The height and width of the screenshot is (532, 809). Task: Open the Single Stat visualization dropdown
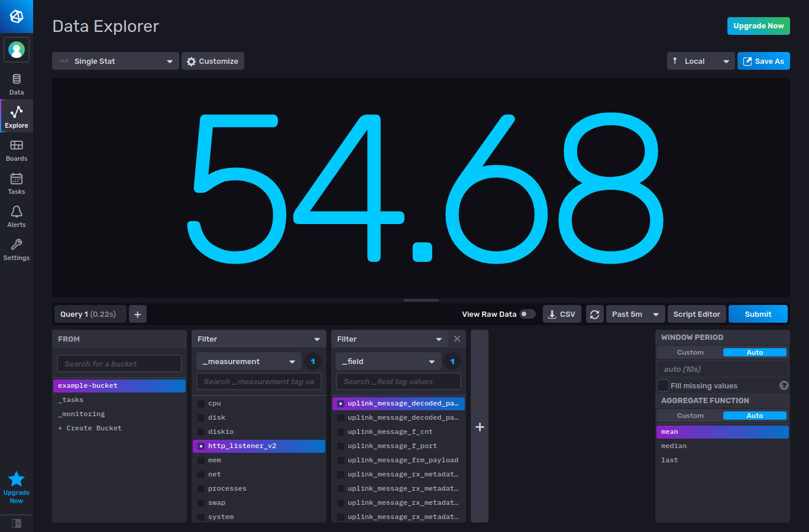[x=115, y=61]
